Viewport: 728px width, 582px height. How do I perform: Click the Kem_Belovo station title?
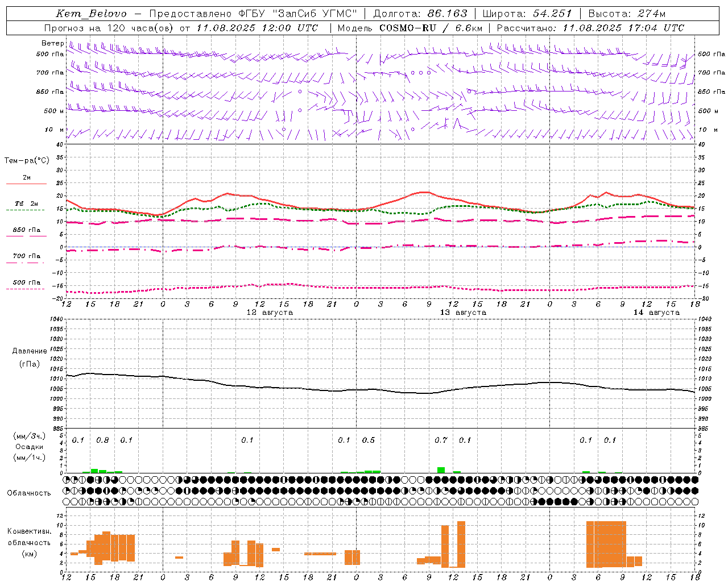point(92,14)
